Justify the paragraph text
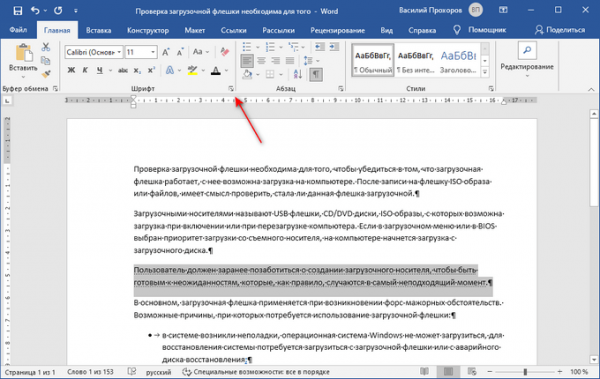 click(290, 60)
